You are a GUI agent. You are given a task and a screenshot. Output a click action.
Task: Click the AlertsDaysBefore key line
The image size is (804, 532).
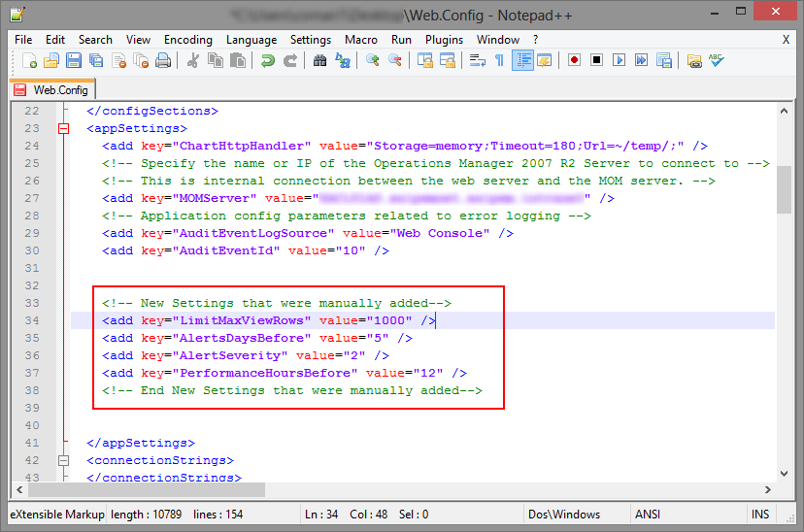point(257,338)
